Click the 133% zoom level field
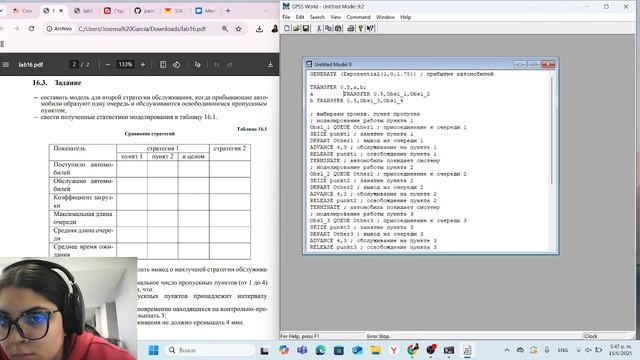640x360 pixels. tap(125, 64)
